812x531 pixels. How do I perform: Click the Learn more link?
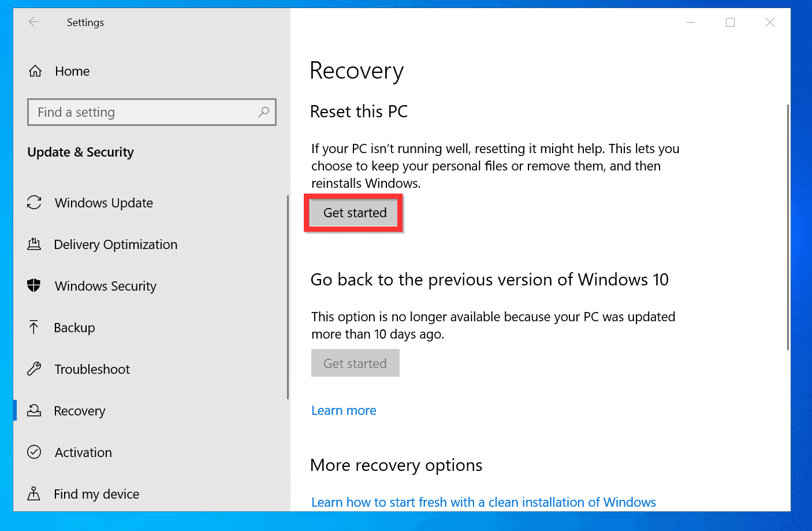(344, 410)
